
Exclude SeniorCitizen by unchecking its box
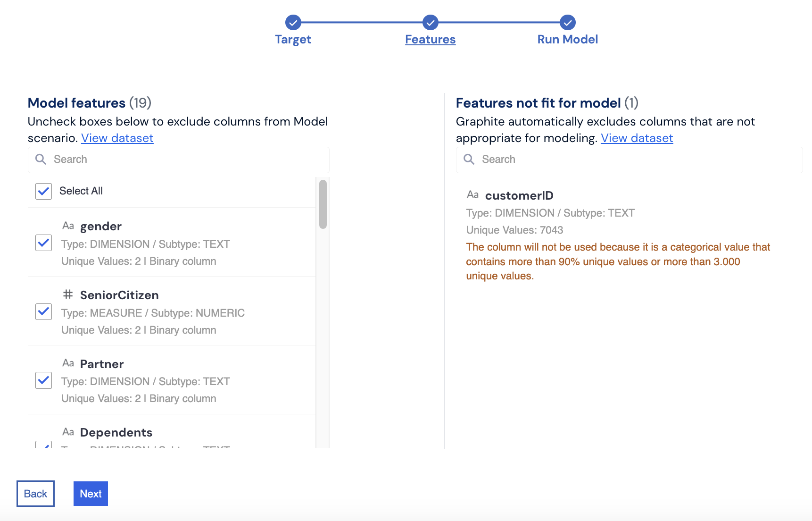(44, 311)
